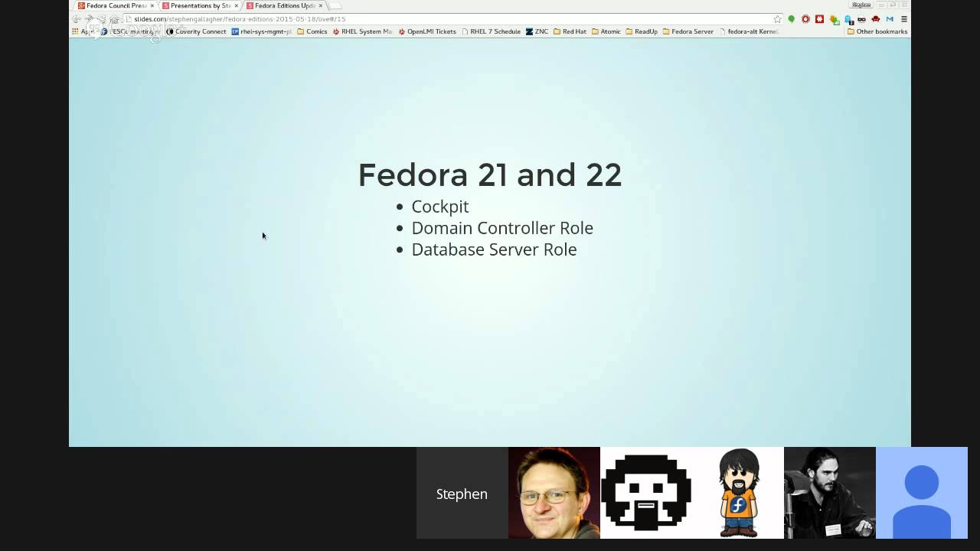Expand the ReadUp bookmark folder
This screenshot has height=551, width=980.
(x=642, y=31)
